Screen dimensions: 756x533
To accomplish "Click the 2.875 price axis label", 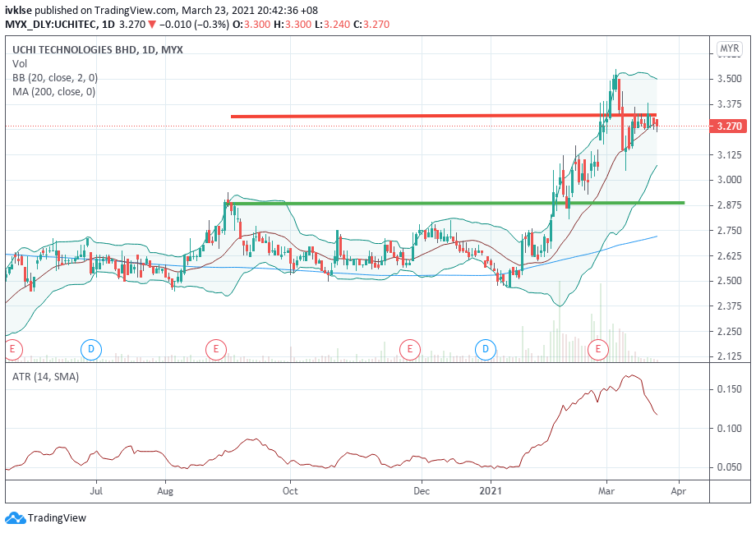I will [x=730, y=204].
